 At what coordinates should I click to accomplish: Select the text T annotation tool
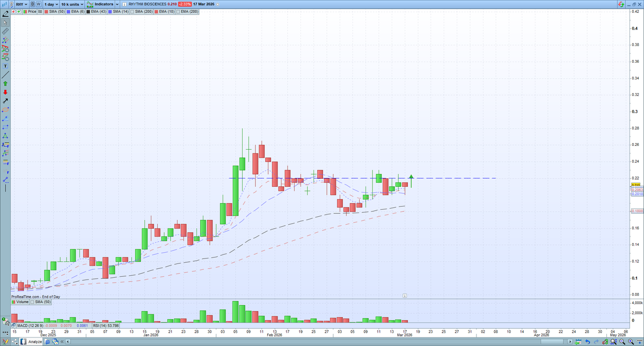pos(5,66)
